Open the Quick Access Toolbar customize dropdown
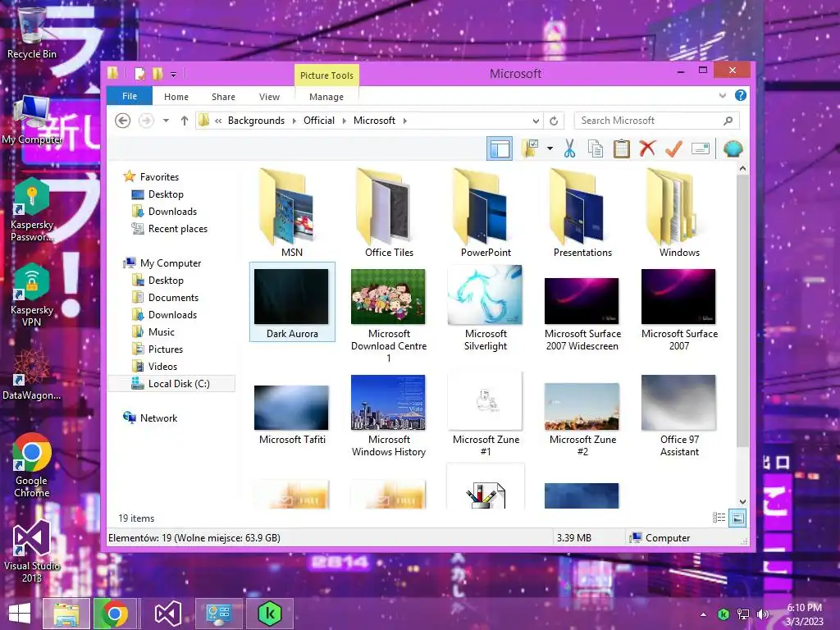This screenshot has width=840, height=630. pos(174,75)
